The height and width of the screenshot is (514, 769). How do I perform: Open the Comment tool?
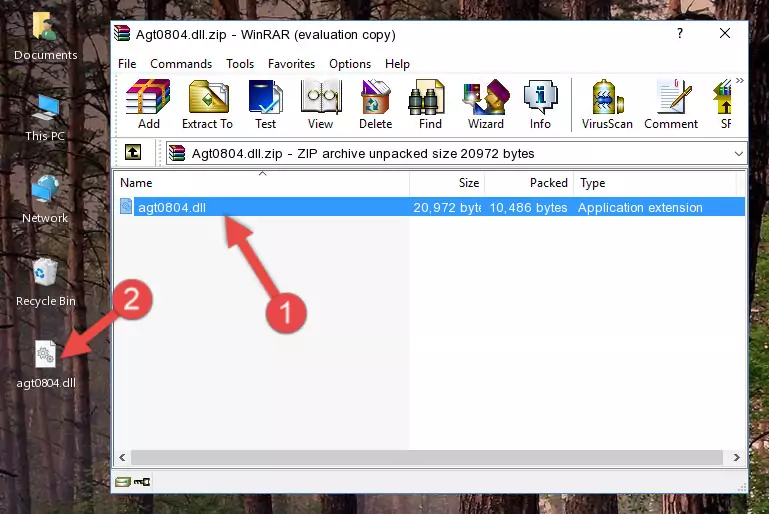(x=671, y=104)
